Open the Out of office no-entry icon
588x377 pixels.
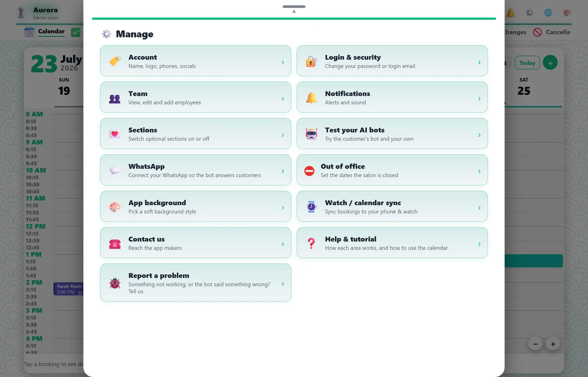309,171
